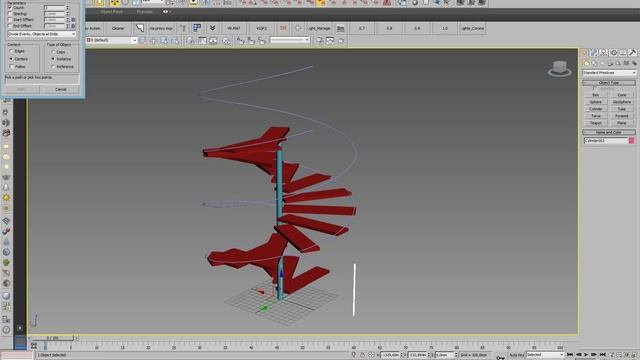Open the layer dropdown showing 0 (default)
Screen dimensions: 640x360
pos(111,40)
